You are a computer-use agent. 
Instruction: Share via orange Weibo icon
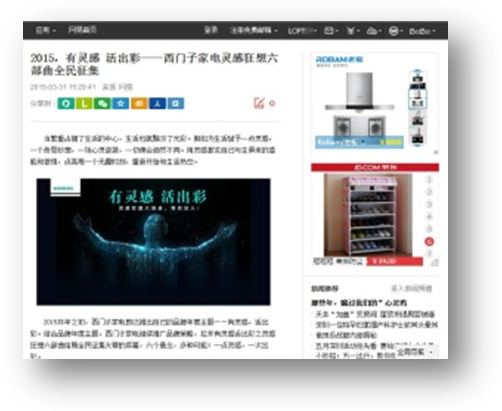point(139,103)
